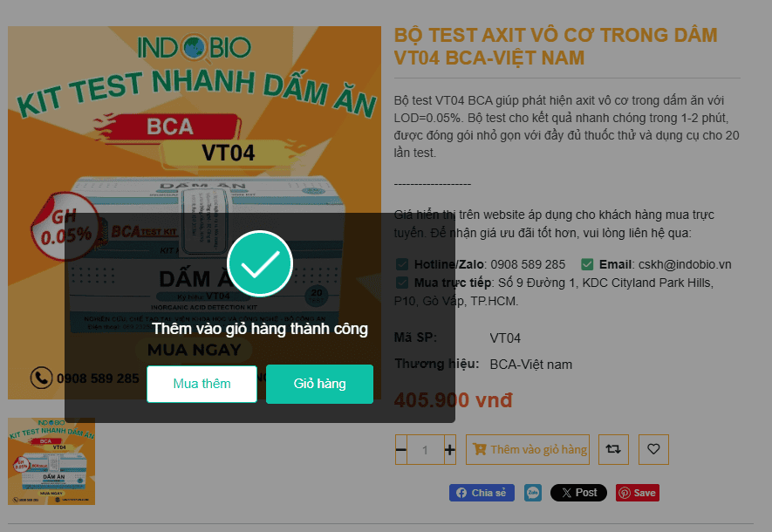Image resolution: width=772 pixels, height=532 pixels.
Task: Post product on X
Action: pyautogui.click(x=578, y=493)
